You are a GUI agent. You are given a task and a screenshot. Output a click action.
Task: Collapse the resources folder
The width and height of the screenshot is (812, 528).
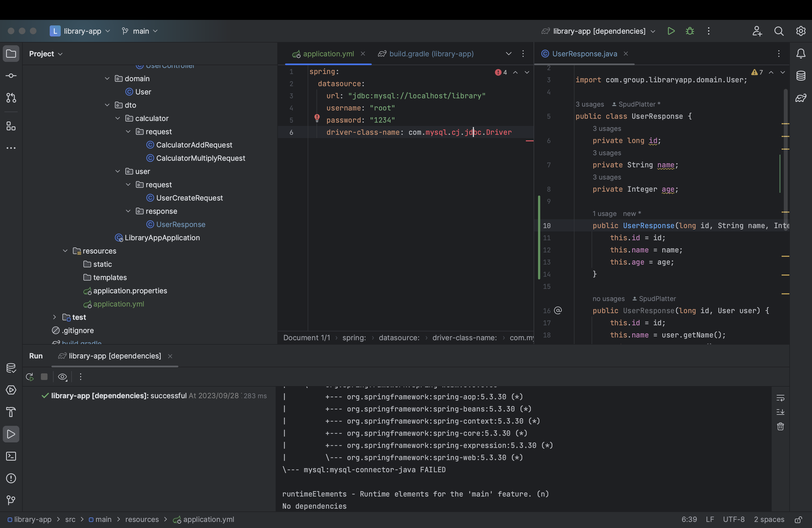click(65, 251)
